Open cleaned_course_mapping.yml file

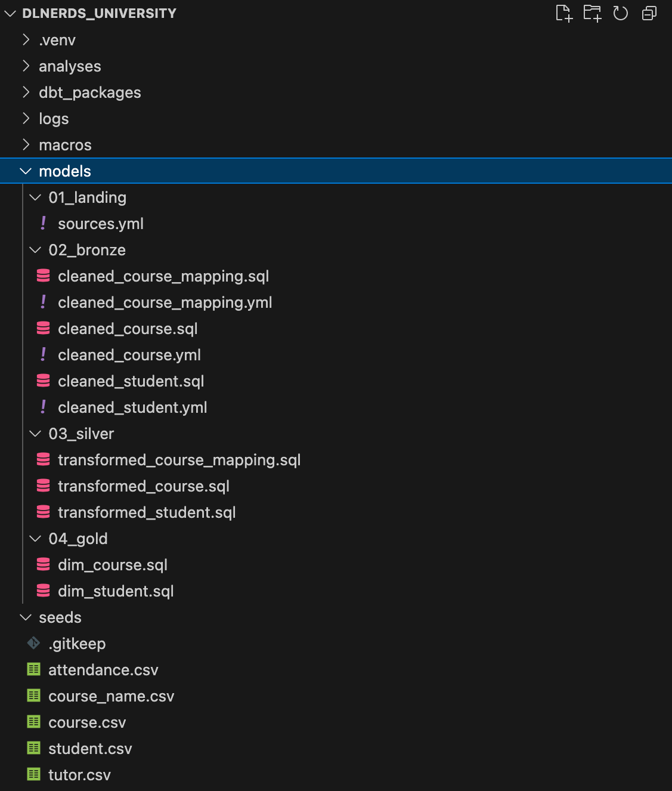pos(165,302)
